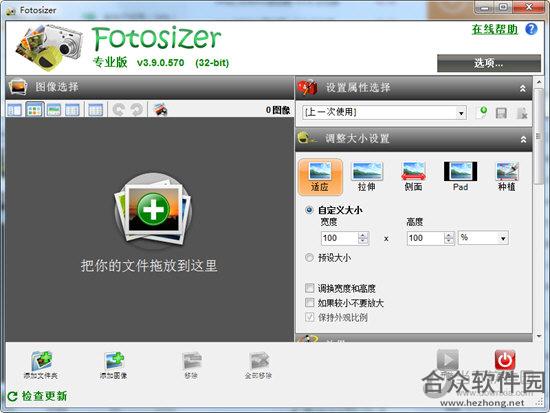This screenshot has width=550, height=413.
Task: Select the 侧面 side resize mode
Action: [414, 176]
